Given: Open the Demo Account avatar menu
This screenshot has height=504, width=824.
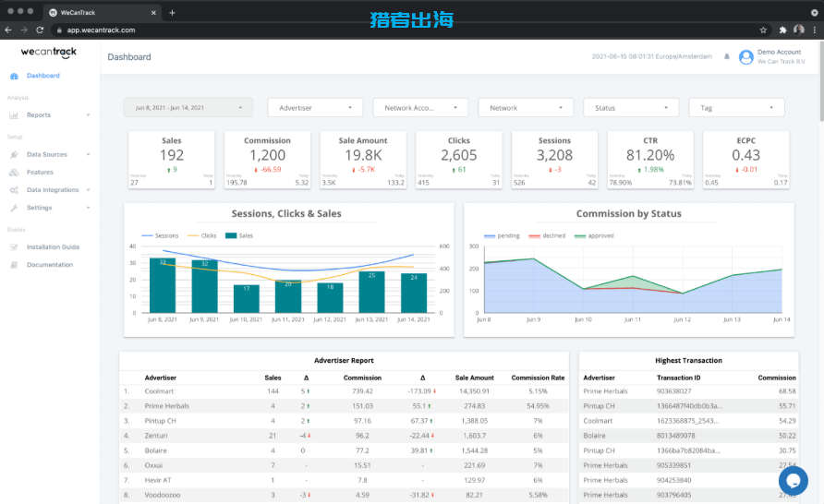Looking at the screenshot, I should tap(744, 56).
